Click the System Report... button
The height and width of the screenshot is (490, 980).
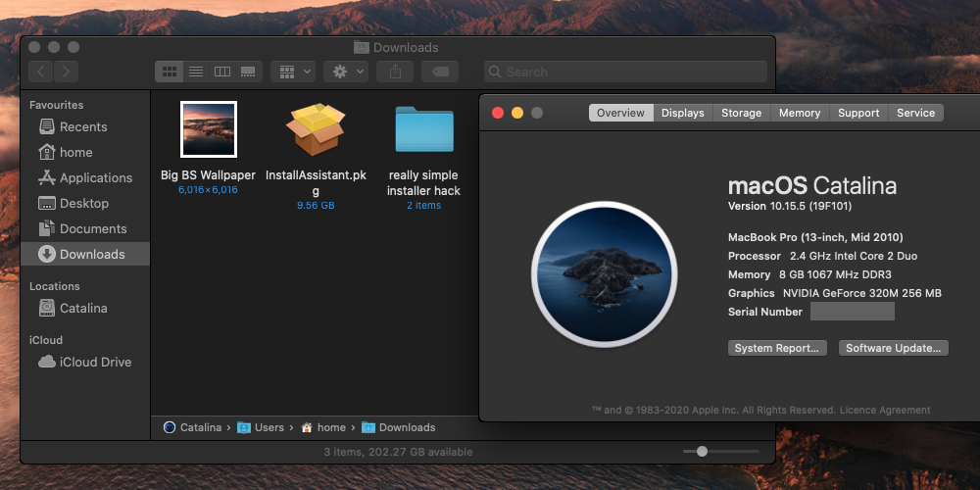[777, 348]
